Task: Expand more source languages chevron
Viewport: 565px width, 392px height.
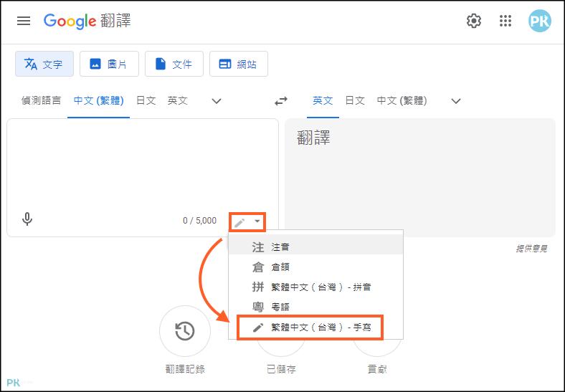Action: pos(217,101)
